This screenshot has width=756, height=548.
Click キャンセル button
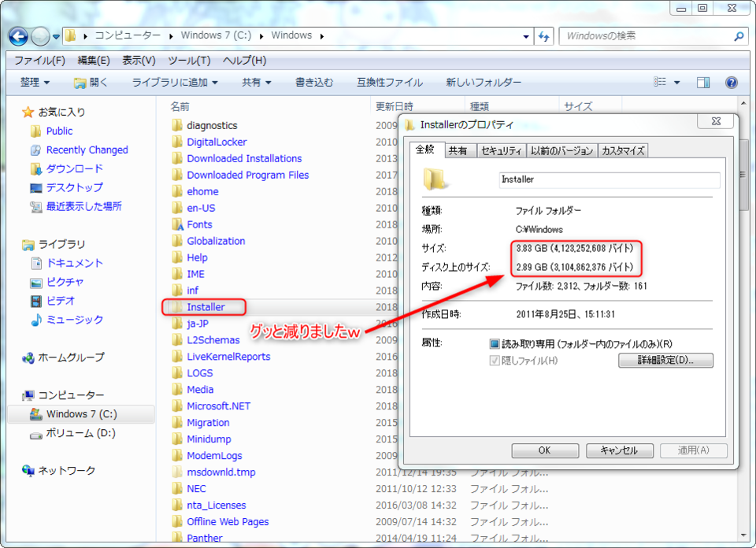pyautogui.click(x=619, y=450)
